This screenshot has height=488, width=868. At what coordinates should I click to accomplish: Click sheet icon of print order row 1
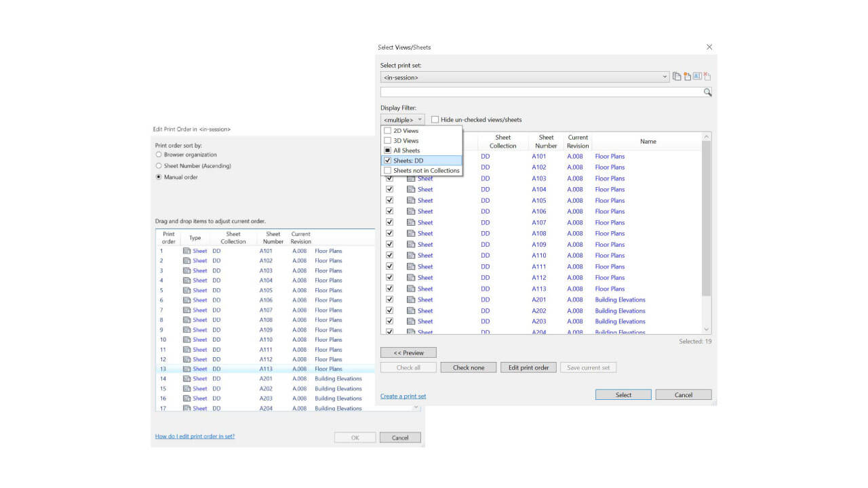[x=187, y=251]
